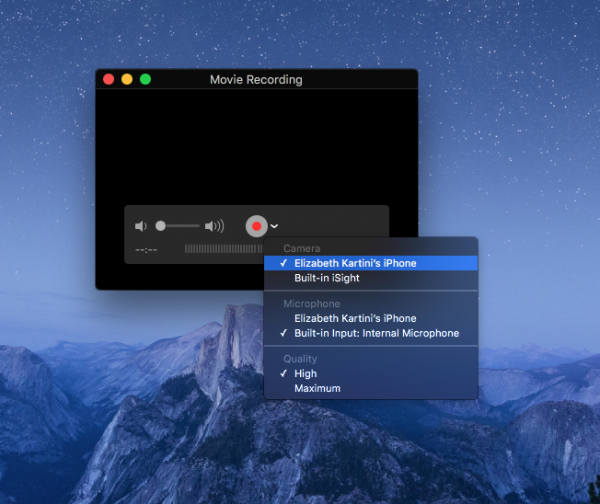Click the audio level meter bar
This screenshot has width=600, height=504.
click(222, 249)
